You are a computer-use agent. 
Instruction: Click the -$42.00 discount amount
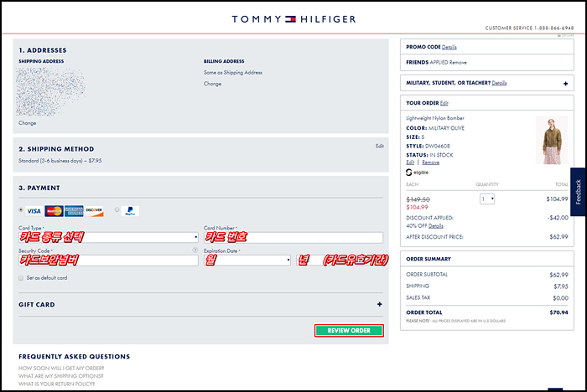tap(558, 218)
